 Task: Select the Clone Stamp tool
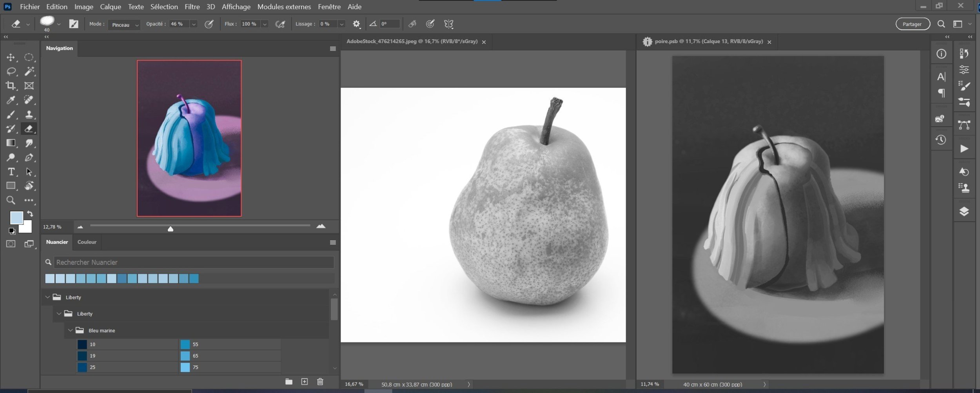[x=29, y=115]
